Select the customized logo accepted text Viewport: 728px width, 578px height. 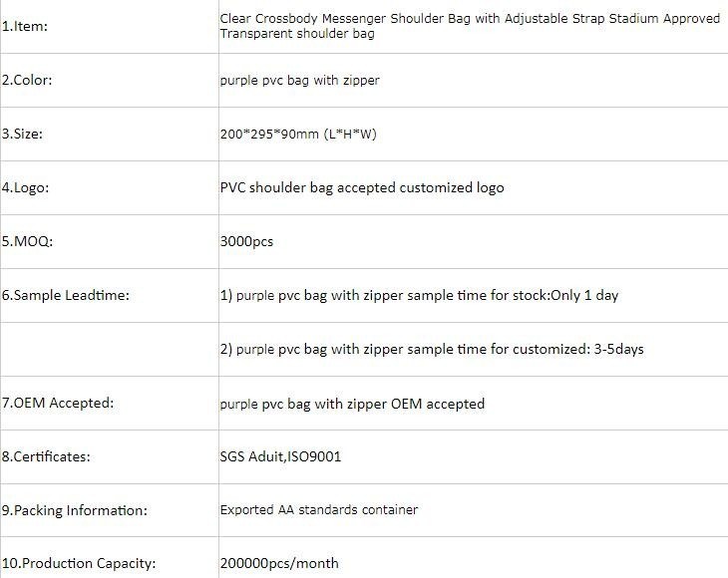362,187
